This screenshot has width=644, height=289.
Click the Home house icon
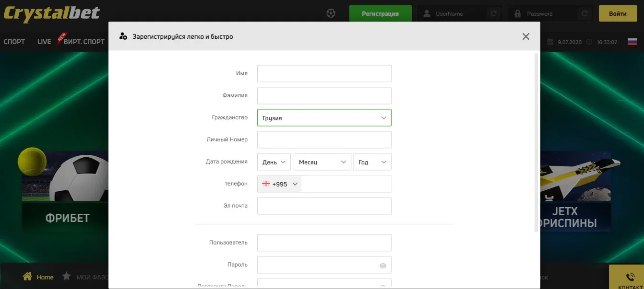click(27, 277)
